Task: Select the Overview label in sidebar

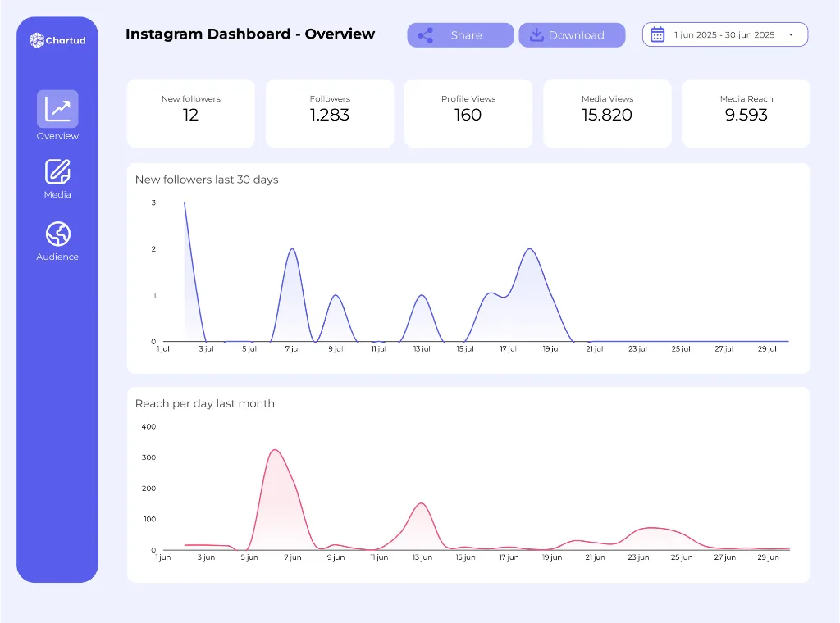Action: coord(57,136)
